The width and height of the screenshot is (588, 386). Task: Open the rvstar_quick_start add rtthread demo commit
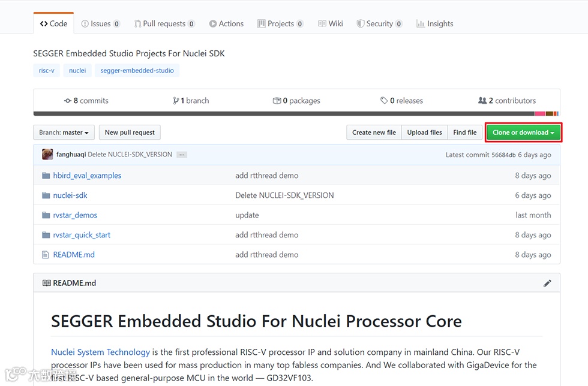pos(267,235)
